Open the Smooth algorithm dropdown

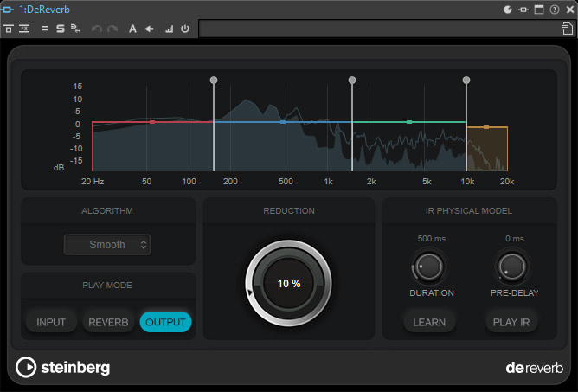(x=107, y=245)
